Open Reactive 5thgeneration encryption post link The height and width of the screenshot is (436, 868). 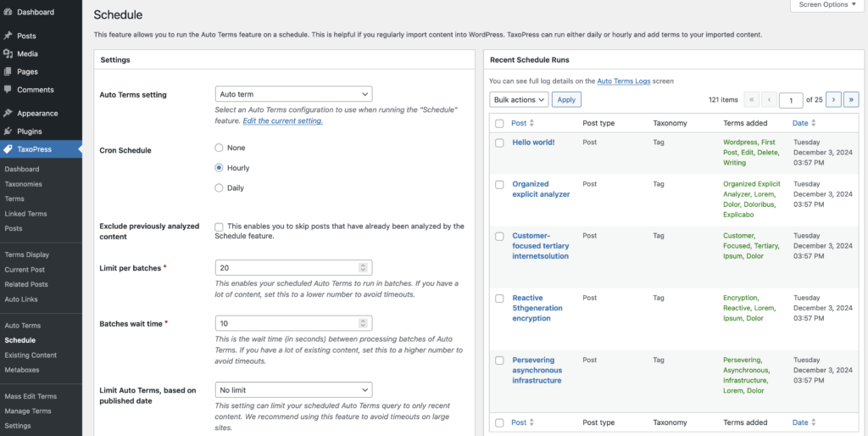pos(537,308)
